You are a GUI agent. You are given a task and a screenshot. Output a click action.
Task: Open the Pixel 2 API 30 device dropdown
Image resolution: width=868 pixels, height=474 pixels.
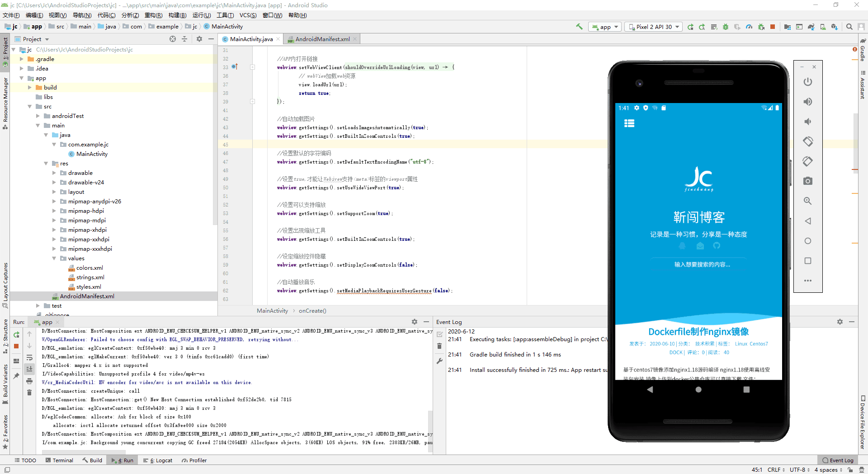[x=654, y=27]
